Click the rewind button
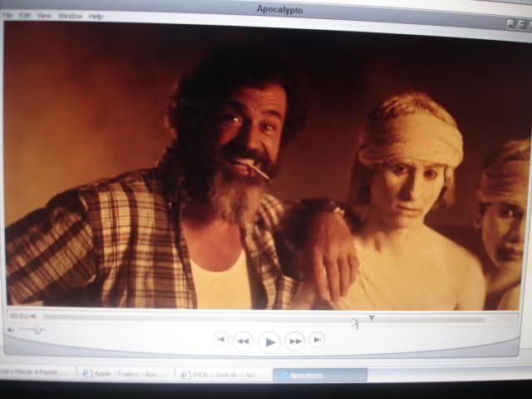 (x=243, y=341)
